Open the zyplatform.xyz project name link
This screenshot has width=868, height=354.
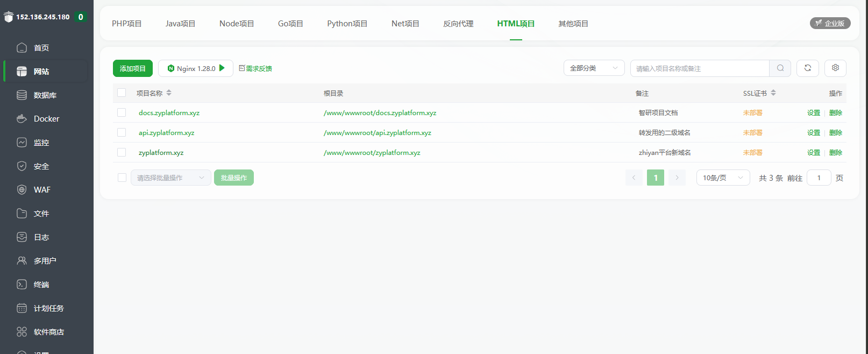point(161,153)
